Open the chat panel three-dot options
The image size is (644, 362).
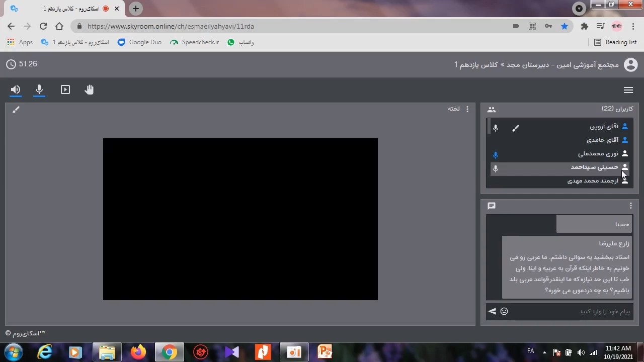pos(630,206)
